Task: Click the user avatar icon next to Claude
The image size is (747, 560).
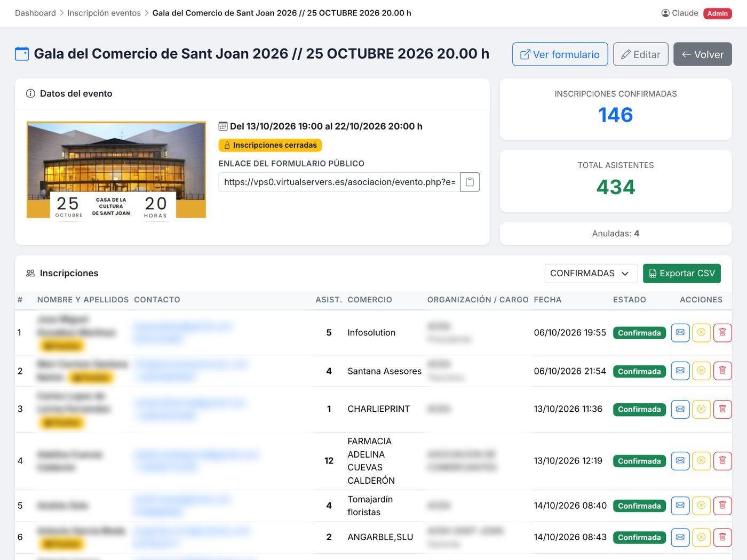Action: [x=665, y=13]
